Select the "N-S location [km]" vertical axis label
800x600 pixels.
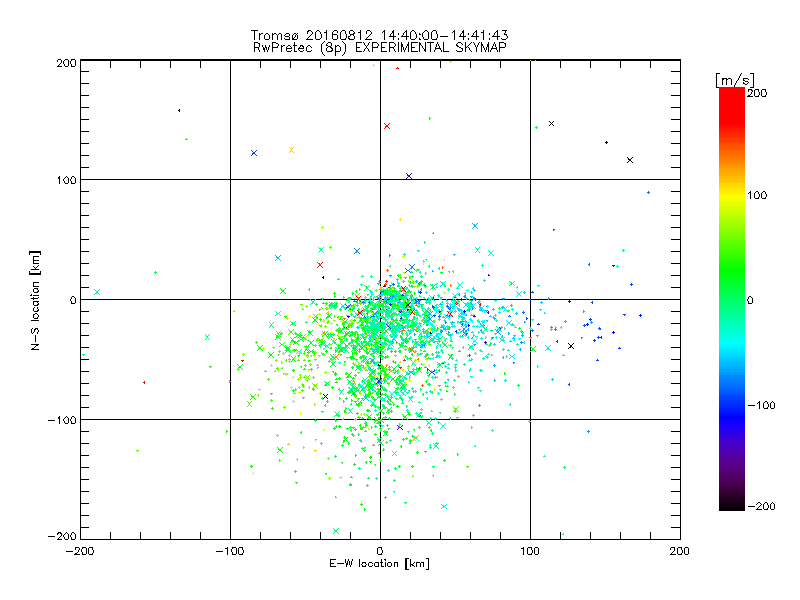[35, 300]
